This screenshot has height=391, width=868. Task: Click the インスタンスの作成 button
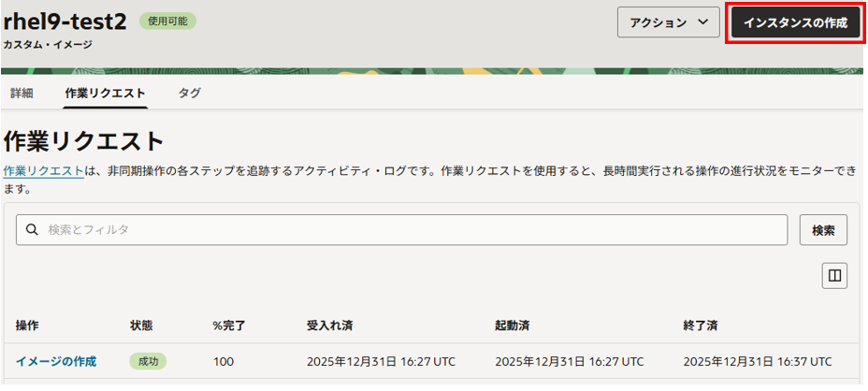[794, 23]
